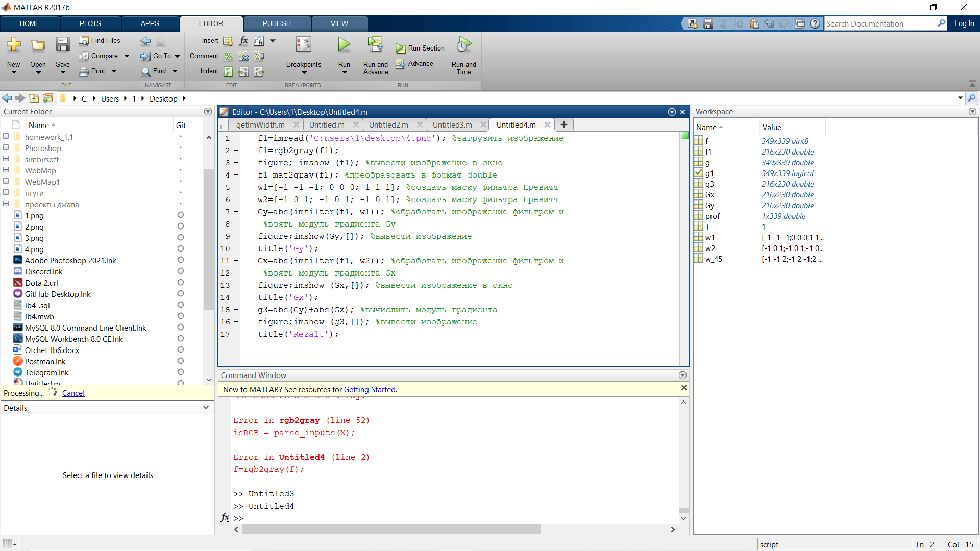The width and height of the screenshot is (980, 551).
Task: Open the Untitled2.m editor tab
Action: pos(388,124)
